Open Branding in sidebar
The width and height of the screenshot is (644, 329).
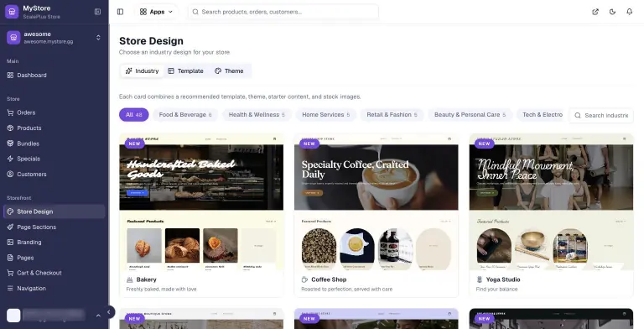tap(55, 243)
